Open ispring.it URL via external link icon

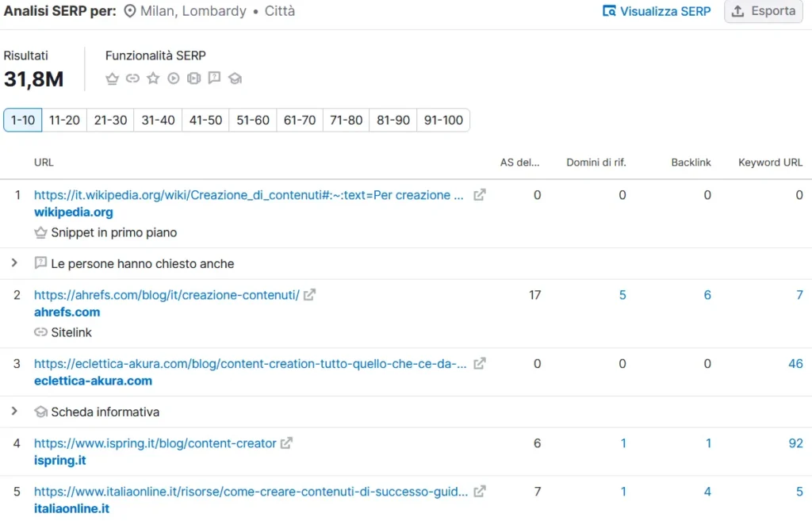click(286, 443)
